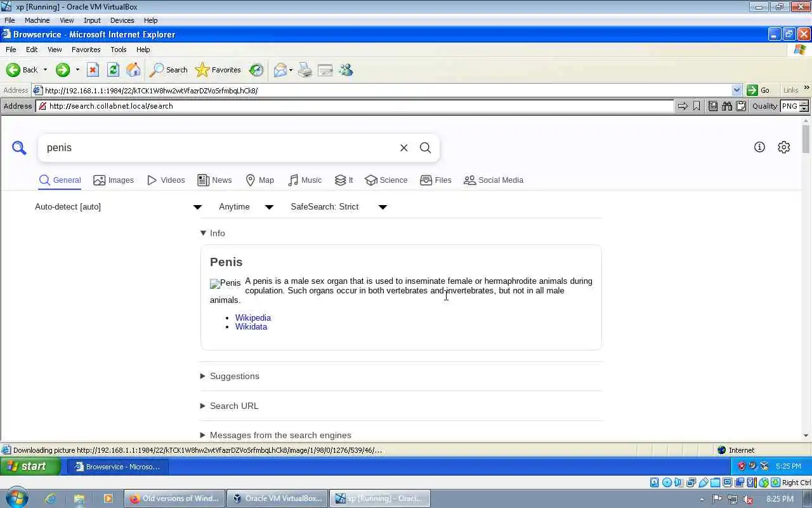Screen dimensions: 812x508
Task: Open the Forward button history dropdown
Action: click(x=77, y=70)
